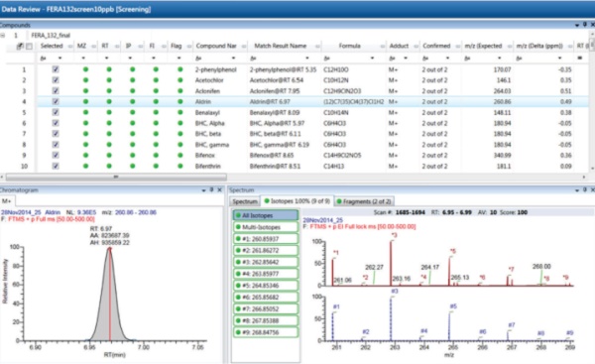
Task: Click the green Flag status dot for Aldrin
Action: pos(180,102)
